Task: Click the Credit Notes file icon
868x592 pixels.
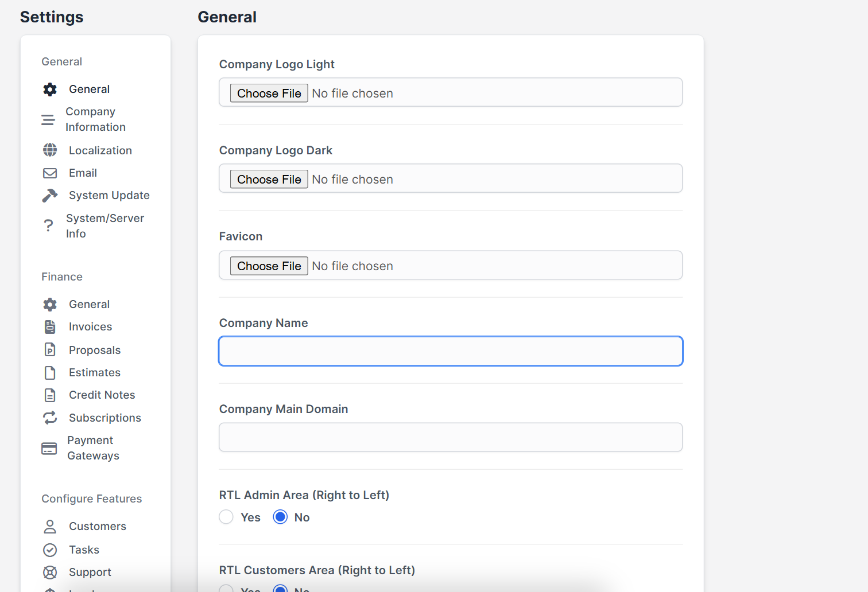Action: [50, 395]
